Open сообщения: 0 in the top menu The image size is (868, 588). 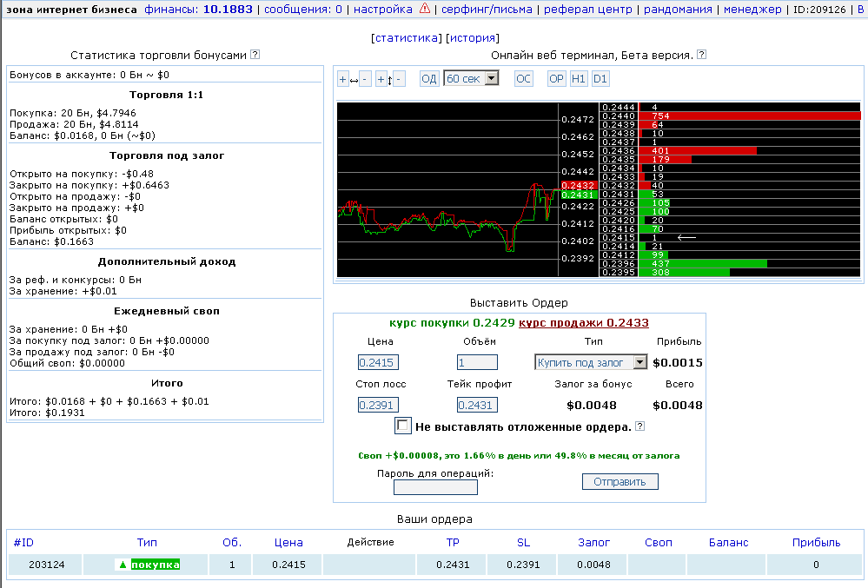303,10
